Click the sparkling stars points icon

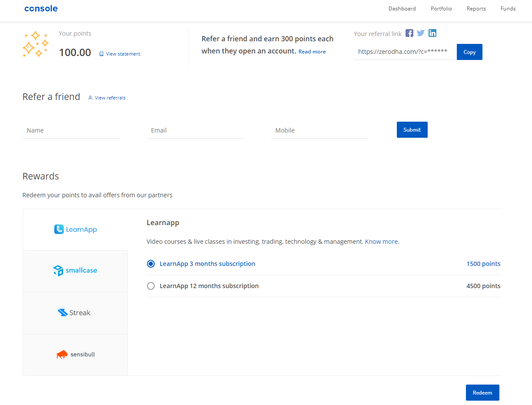35,44
